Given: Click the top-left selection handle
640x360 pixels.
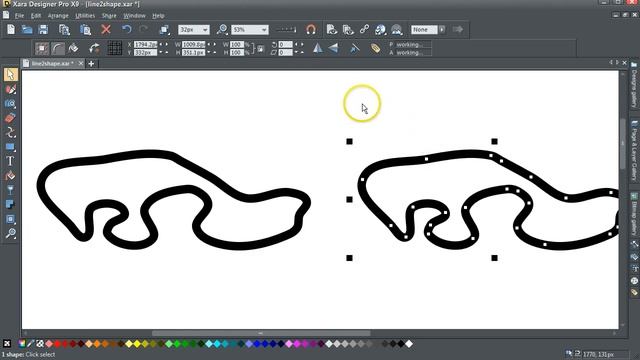Looking at the screenshot, I should pos(349,141).
